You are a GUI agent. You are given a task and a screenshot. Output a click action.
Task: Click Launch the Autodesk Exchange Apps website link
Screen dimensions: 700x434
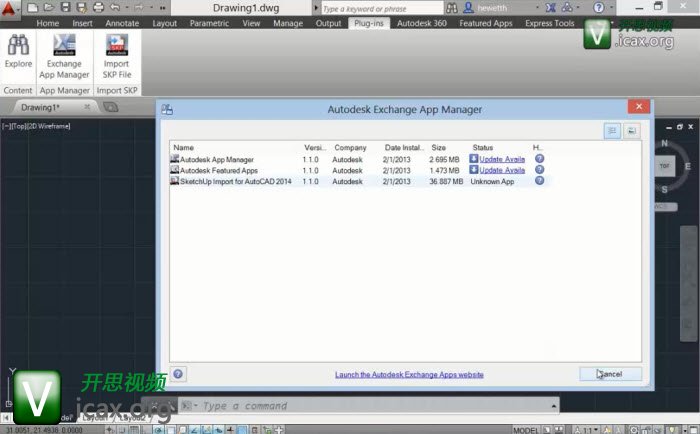pyautogui.click(x=409, y=375)
